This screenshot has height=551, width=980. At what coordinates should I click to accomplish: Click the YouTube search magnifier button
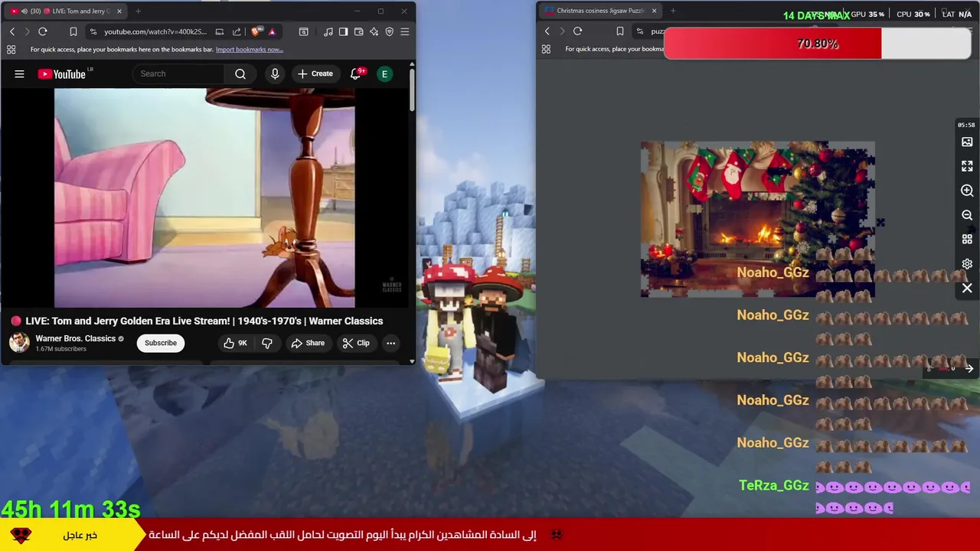pyautogui.click(x=240, y=73)
